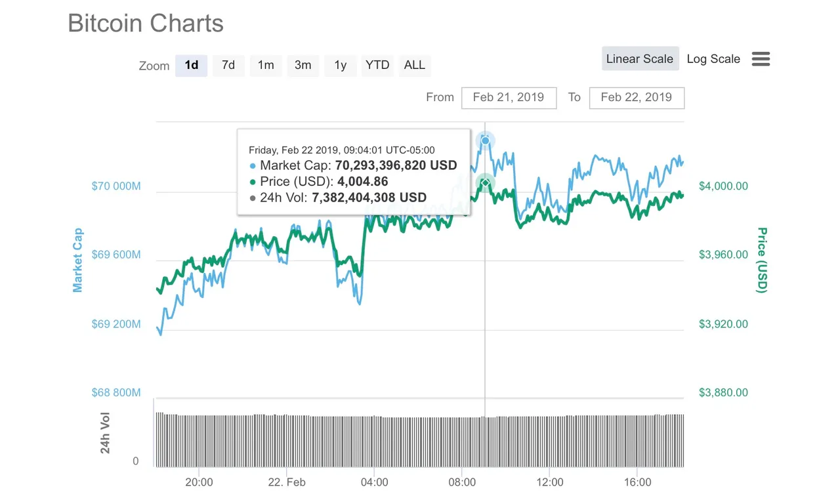Click the 12:00 time axis label
The image size is (840, 504).
[x=550, y=482]
